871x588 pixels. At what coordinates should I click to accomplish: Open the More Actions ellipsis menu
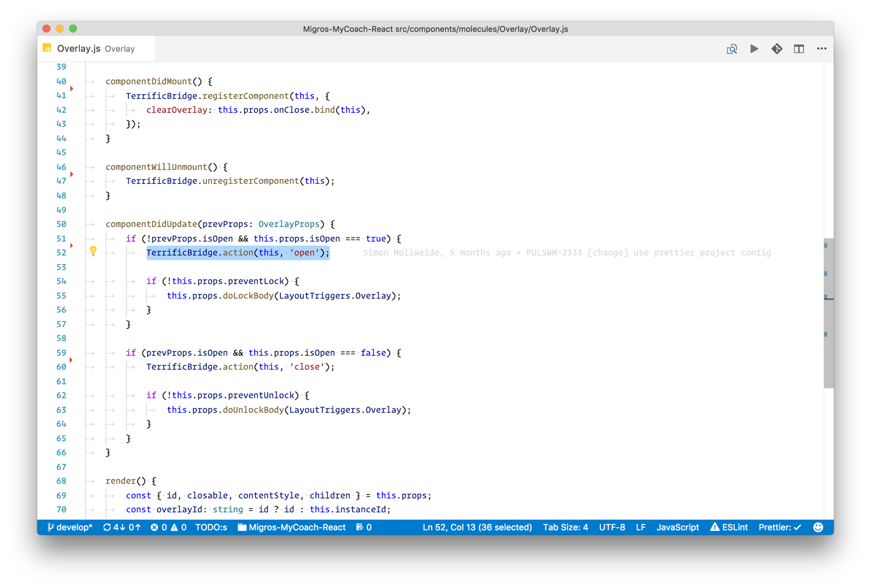(x=822, y=49)
